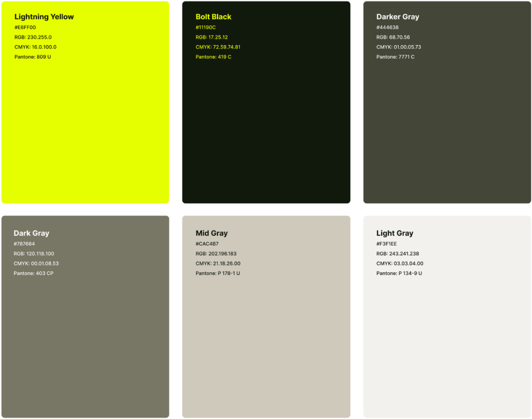Select the Bolt Black color swatch
This screenshot has width=532, height=419.
(266, 102)
